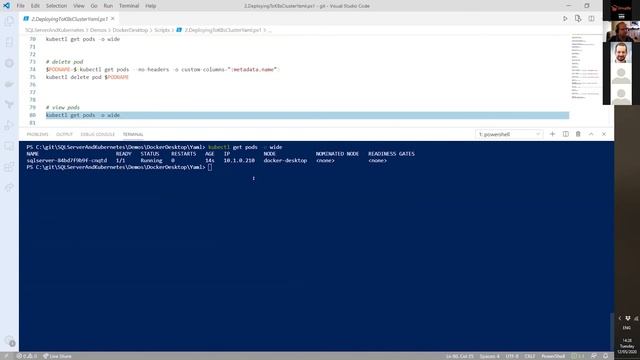Viewport: 640px width, 360px height.
Task: Click the run selection file icon beside play
Action: (x=578, y=19)
